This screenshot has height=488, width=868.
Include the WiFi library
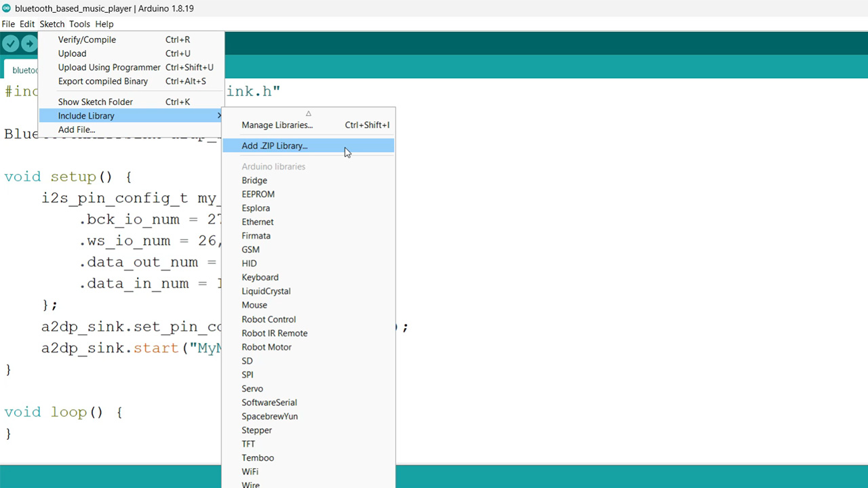pyautogui.click(x=309, y=472)
